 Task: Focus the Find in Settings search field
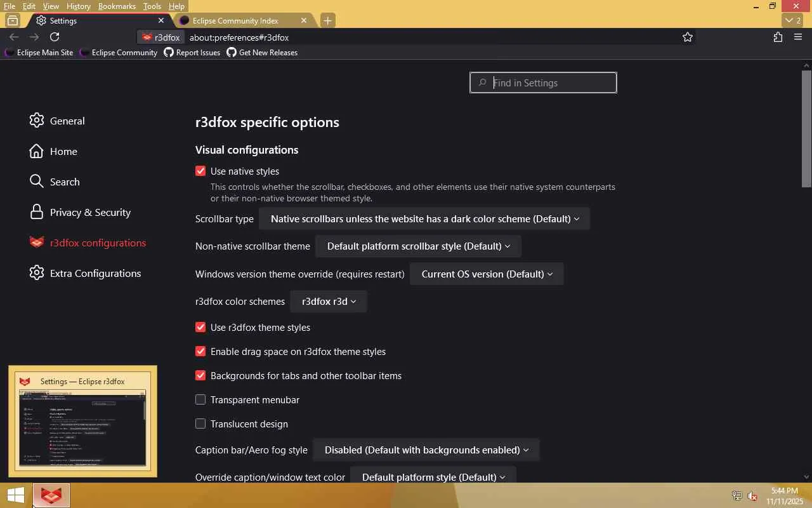pyautogui.click(x=543, y=83)
